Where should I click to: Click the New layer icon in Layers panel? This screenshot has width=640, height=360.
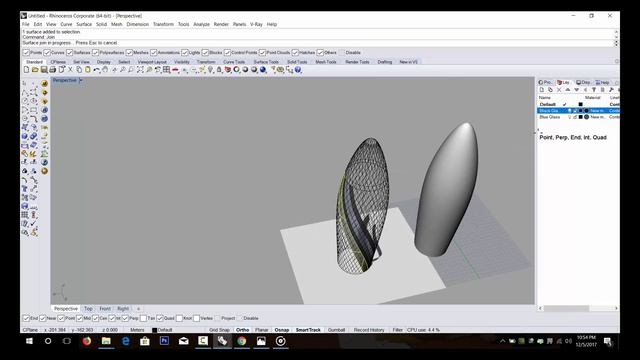pyautogui.click(x=542, y=90)
